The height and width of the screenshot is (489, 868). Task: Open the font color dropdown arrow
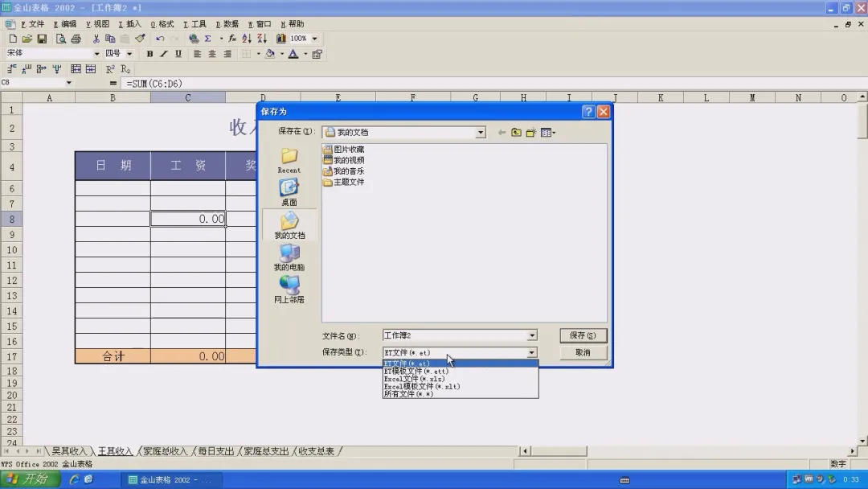[x=305, y=54]
